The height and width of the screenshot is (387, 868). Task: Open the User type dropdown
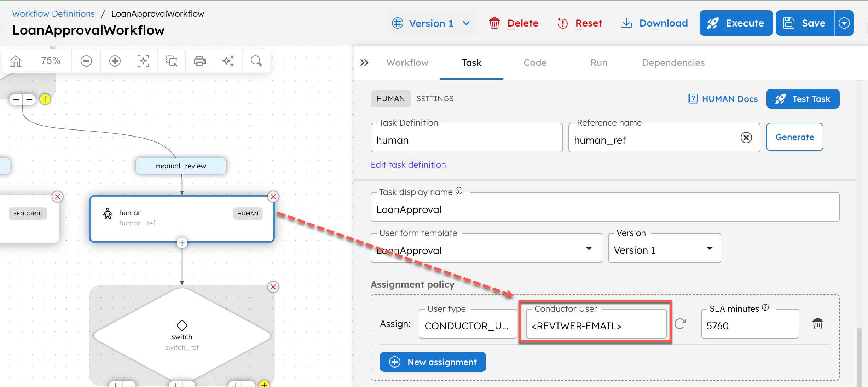point(468,324)
